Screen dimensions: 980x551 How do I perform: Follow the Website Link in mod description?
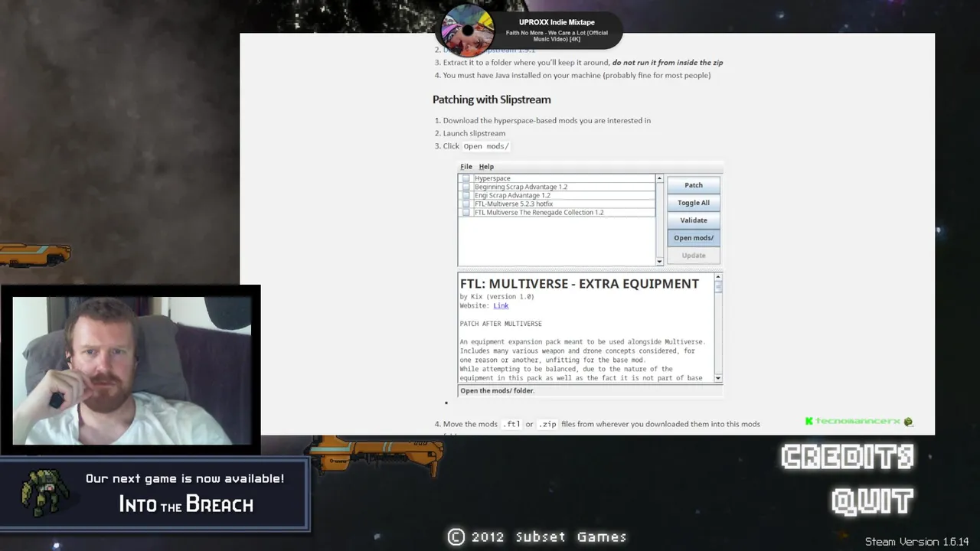501,305
